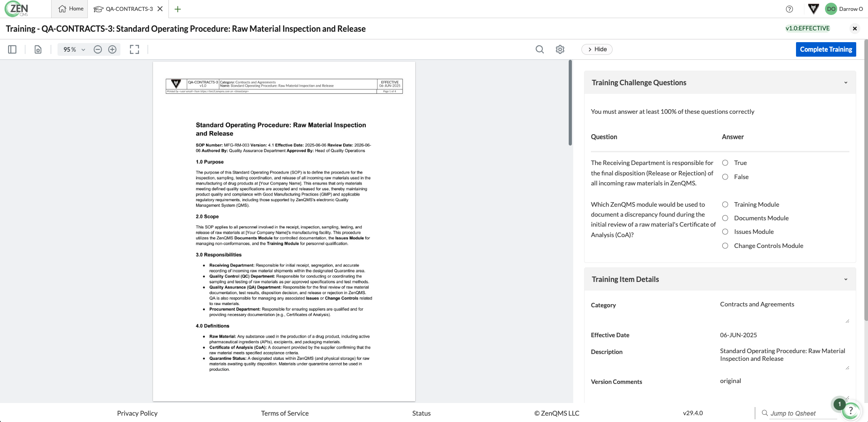868x422 pixels.
Task: Open a new tab with plus
Action: tap(177, 9)
